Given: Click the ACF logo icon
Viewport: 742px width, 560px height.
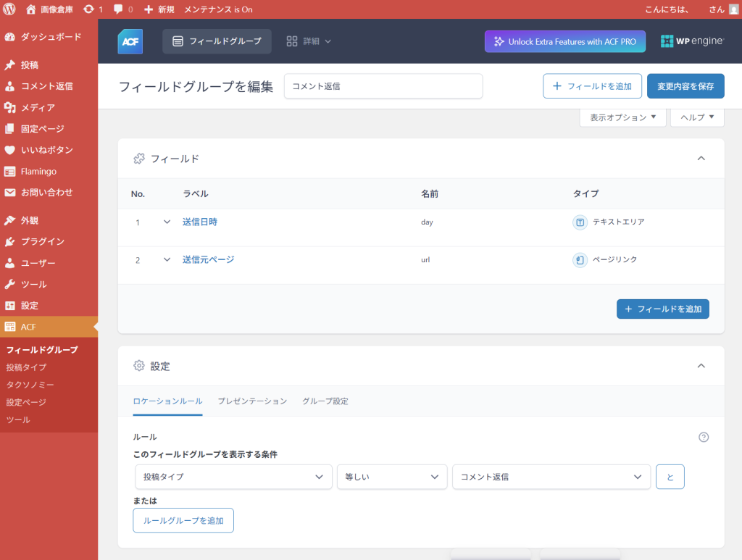Looking at the screenshot, I should (x=130, y=41).
